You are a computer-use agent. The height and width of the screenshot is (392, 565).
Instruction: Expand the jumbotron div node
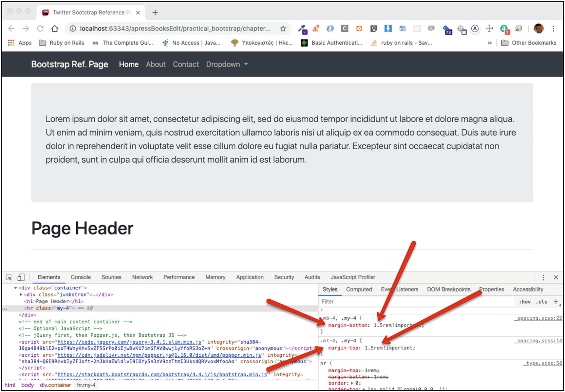(x=21, y=294)
